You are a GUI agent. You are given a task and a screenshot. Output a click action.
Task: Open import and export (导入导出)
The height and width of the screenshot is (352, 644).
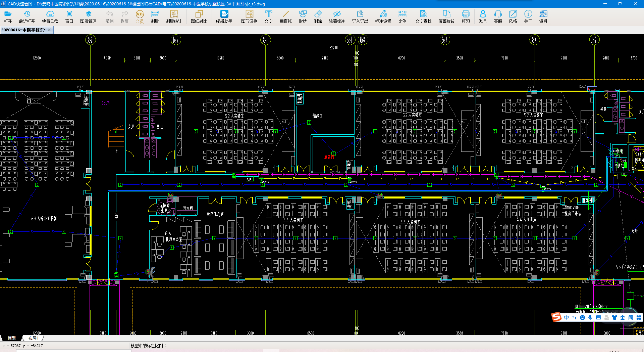click(x=360, y=17)
